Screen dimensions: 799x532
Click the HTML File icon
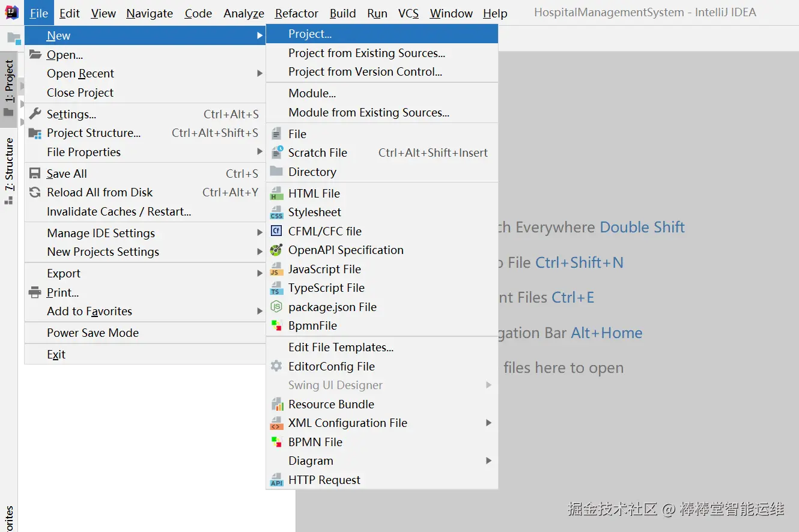pos(276,193)
